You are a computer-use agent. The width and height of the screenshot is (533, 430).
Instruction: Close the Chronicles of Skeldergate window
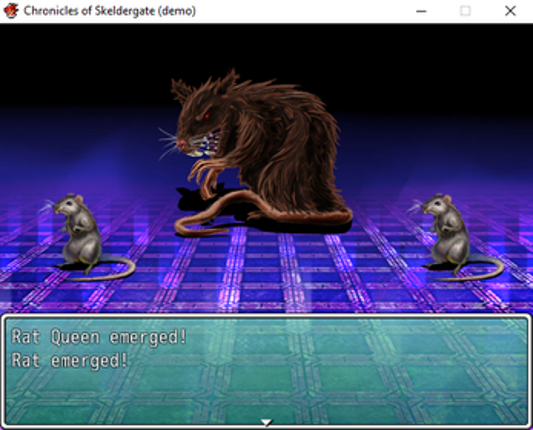click(x=510, y=11)
